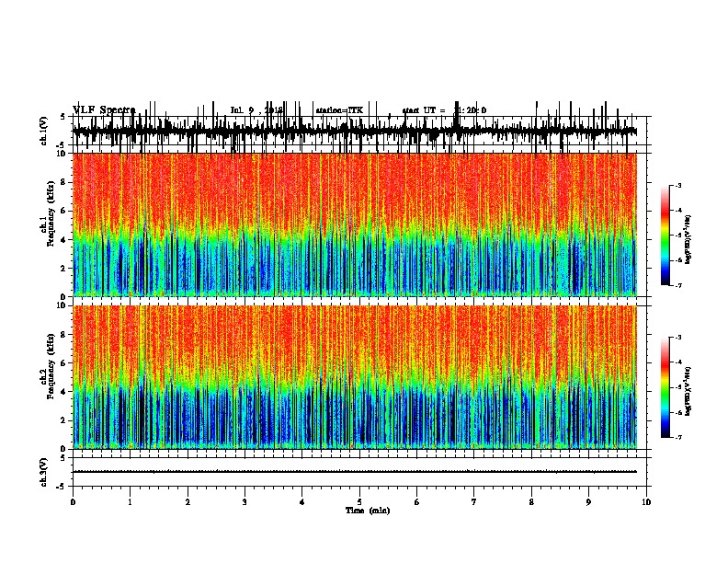The image size is (728, 563).
Task: Click time axis tick label "3"
Action: coord(245,502)
